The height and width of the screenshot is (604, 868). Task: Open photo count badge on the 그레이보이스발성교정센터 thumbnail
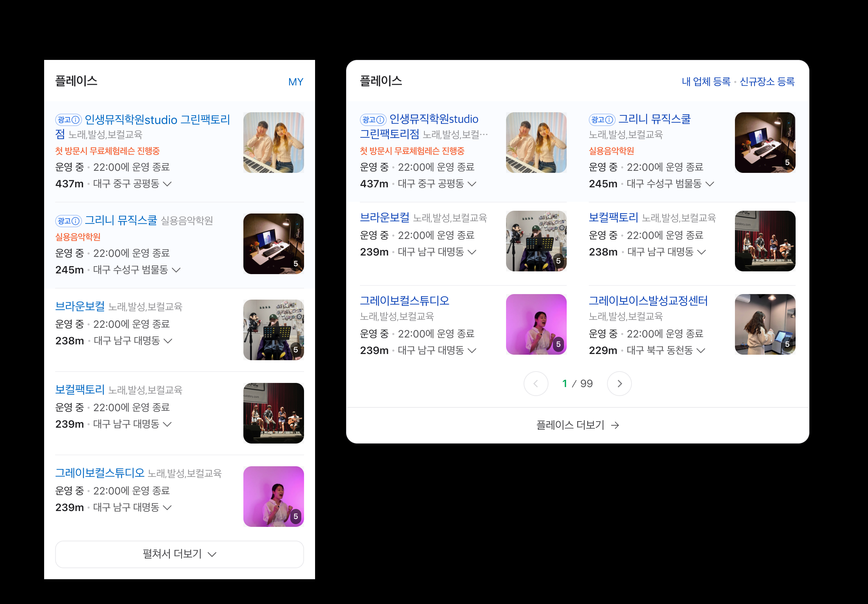787,344
